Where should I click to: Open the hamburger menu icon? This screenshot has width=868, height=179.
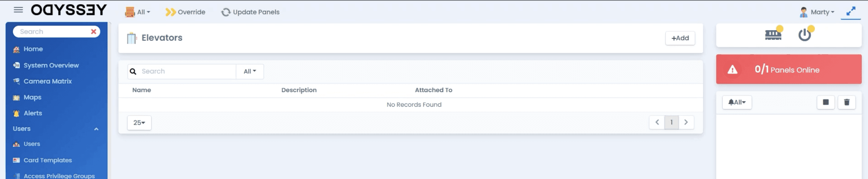click(18, 10)
